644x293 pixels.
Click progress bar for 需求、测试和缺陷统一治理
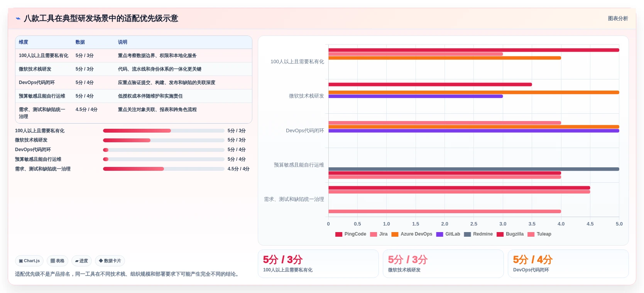pyautogui.click(x=164, y=169)
